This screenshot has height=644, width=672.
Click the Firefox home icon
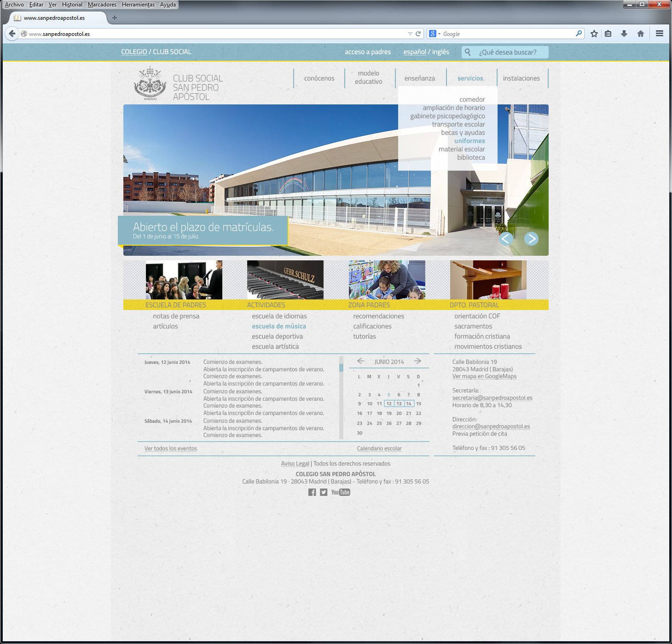641,33
